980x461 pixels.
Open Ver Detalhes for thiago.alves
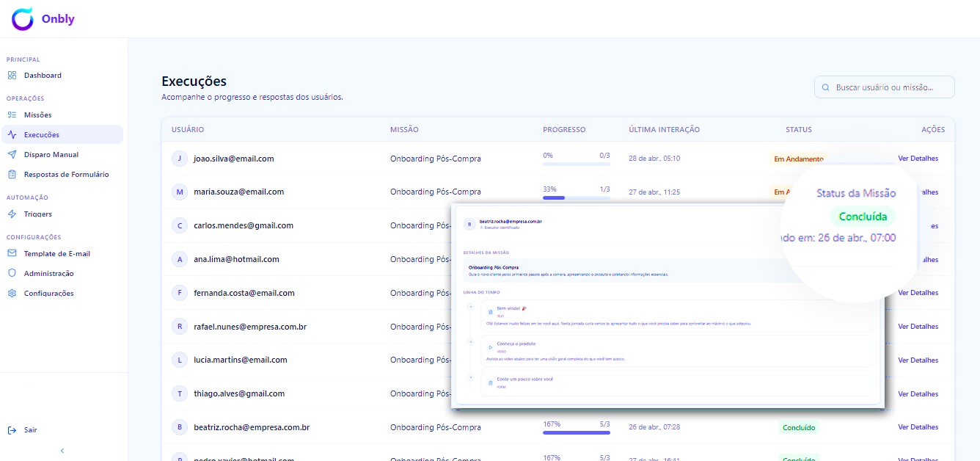click(x=918, y=394)
